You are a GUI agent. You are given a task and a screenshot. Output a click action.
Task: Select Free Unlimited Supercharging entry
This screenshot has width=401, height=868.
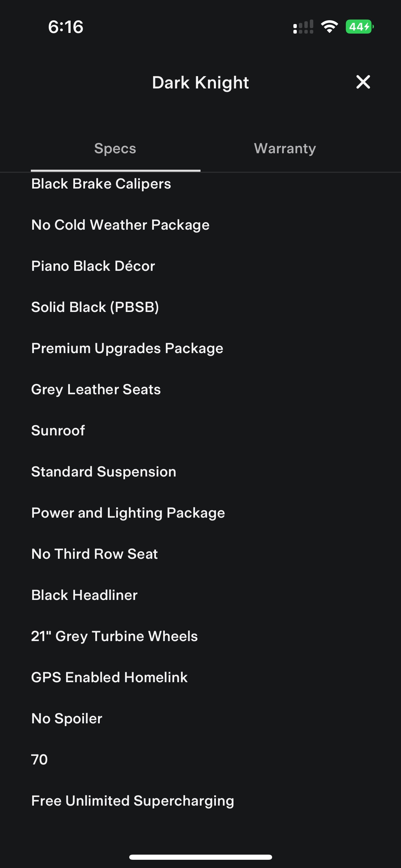pos(133,801)
